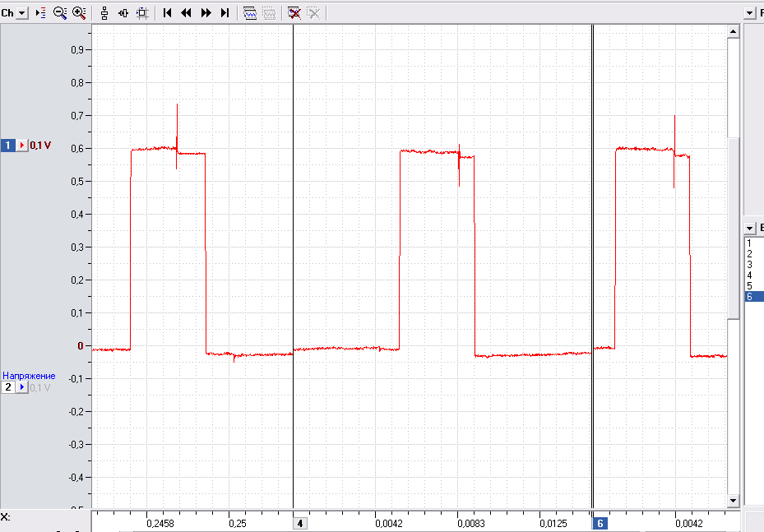Click the vertical alignment toolbar icon
The image size is (764, 532).
[x=104, y=13]
